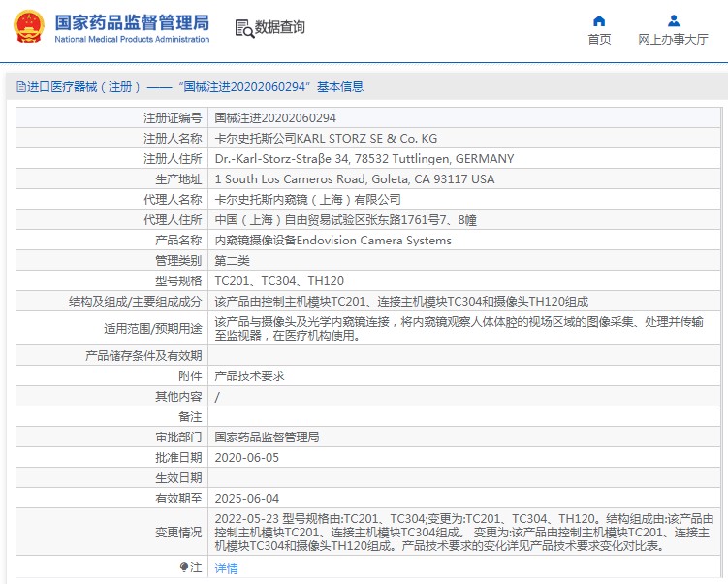Viewport: 728px width, 584px height.
Task: Select the Tuttlingen, GERMANY address value
Action: point(364,159)
